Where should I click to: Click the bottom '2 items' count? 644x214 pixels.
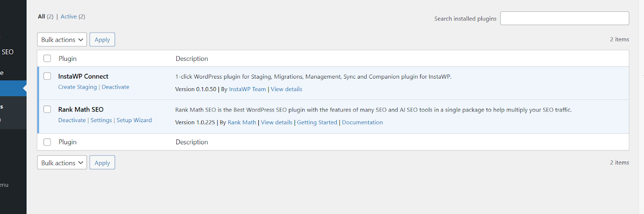tap(619, 162)
